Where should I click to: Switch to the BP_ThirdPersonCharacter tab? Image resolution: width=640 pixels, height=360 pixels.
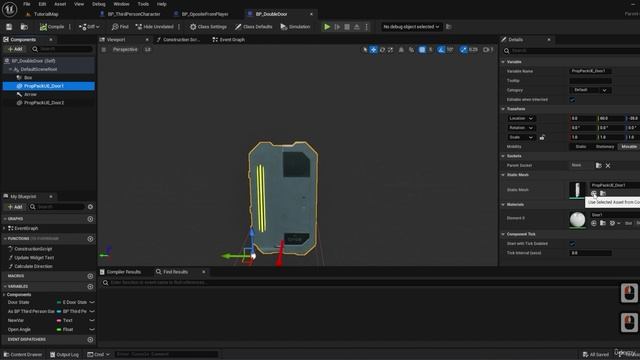134,14
